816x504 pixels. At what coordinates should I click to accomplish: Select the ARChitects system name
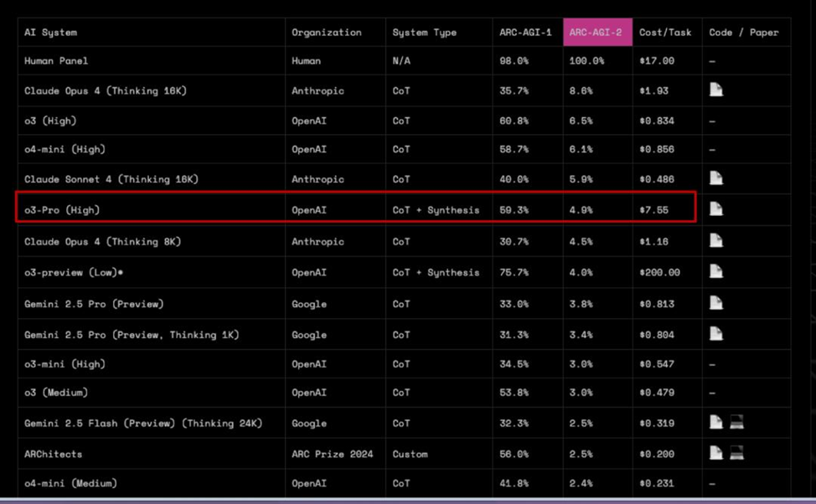point(53,454)
